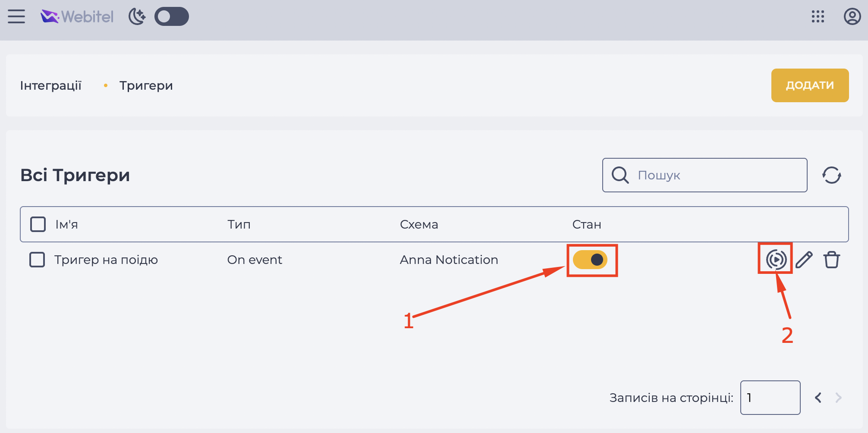Edit Тригер на поідю with pencil icon
The width and height of the screenshot is (868, 433).
(x=804, y=260)
